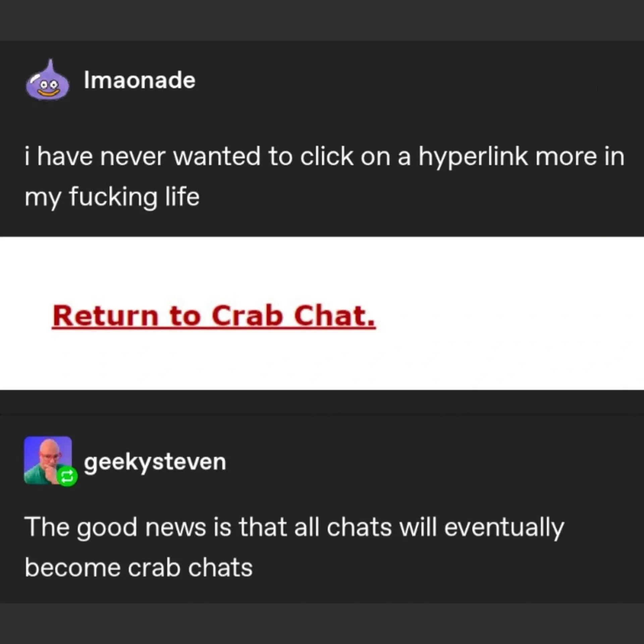Click the word "become" in the reply
This screenshot has width=644, height=644.
(x=72, y=568)
